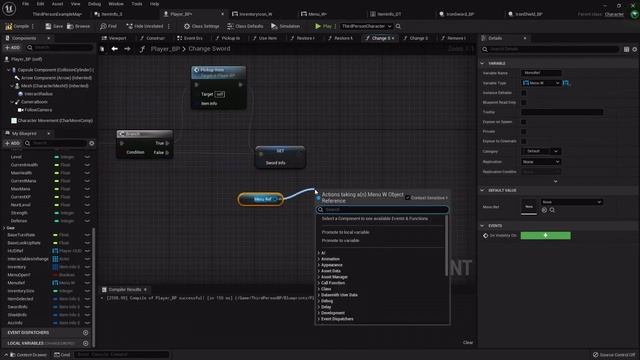This screenshot has width=640, height=360.
Task: Add new item in My Blueprint
Action: [x=12, y=143]
